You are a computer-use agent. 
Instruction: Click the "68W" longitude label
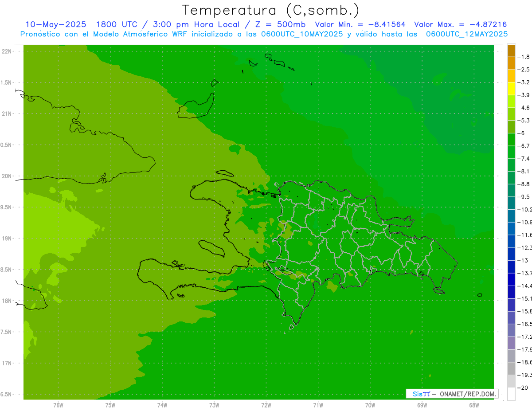click(x=473, y=405)
